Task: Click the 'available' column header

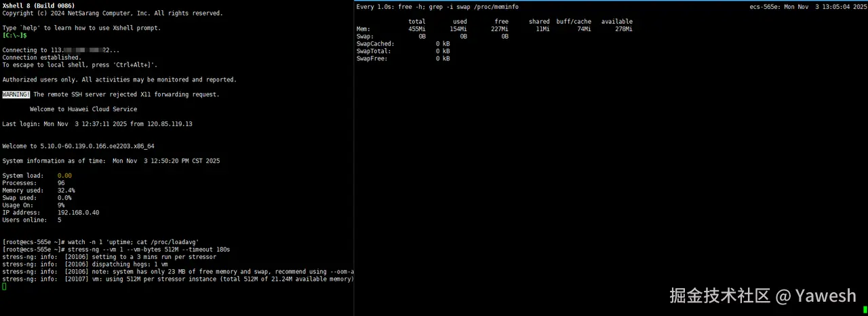Action: 617,22
